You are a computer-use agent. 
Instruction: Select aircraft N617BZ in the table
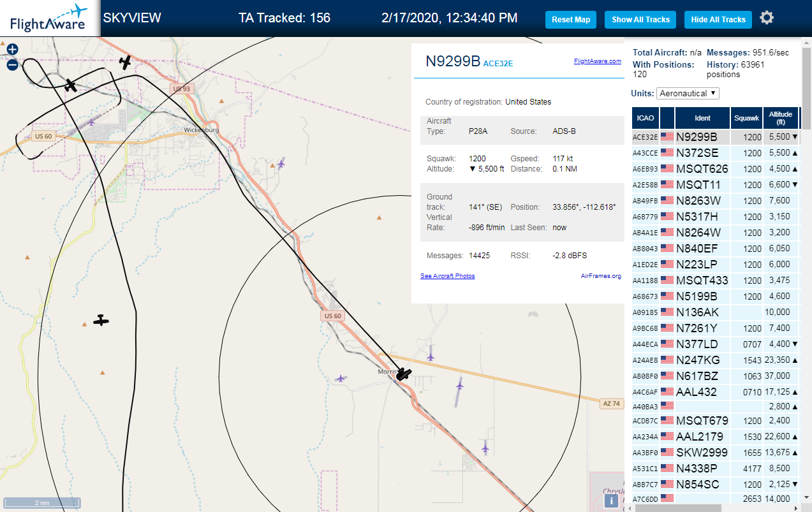pos(715,376)
